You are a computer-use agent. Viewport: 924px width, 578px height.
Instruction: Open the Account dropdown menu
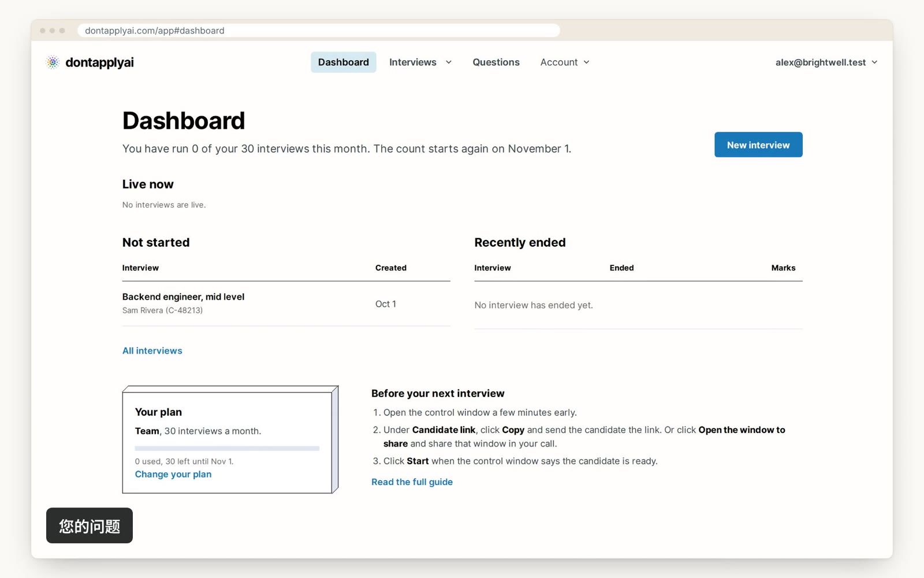565,62
